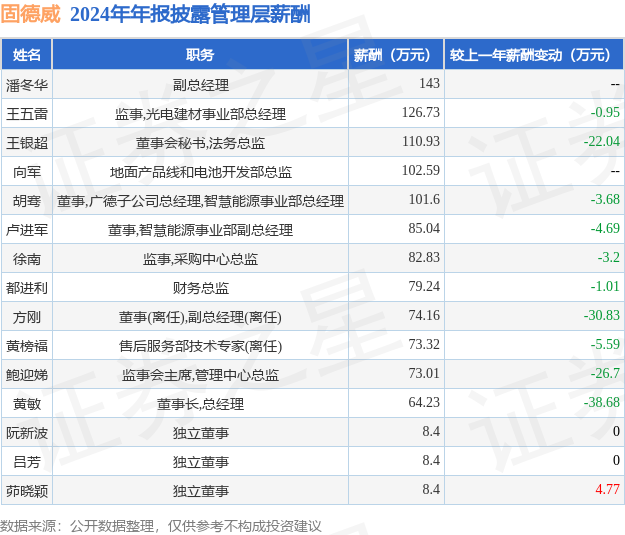Screen dimensions: 625x535
Task: Click change value -5.59
Action: pos(605,344)
